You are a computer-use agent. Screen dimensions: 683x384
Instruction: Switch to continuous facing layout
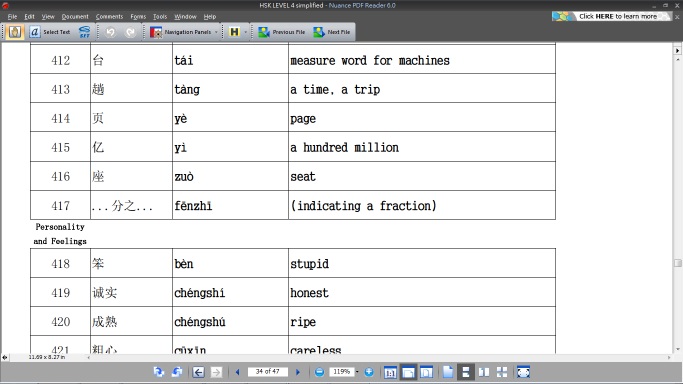pos(502,372)
